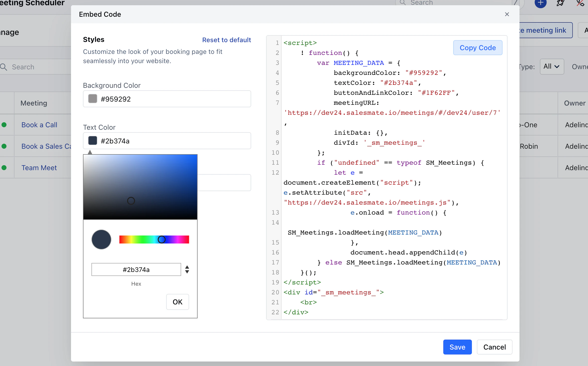Click the Hex value input field
Viewport: 588px width, 366px height.
pyautogui.click(x=136, y=269)
